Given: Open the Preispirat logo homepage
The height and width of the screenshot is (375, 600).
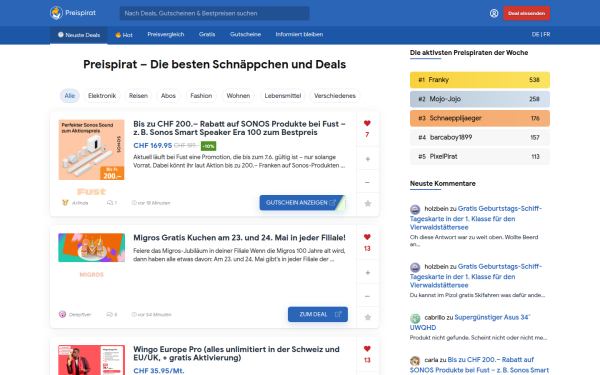Looking at the screenshot, I should (x=73, y=13).
